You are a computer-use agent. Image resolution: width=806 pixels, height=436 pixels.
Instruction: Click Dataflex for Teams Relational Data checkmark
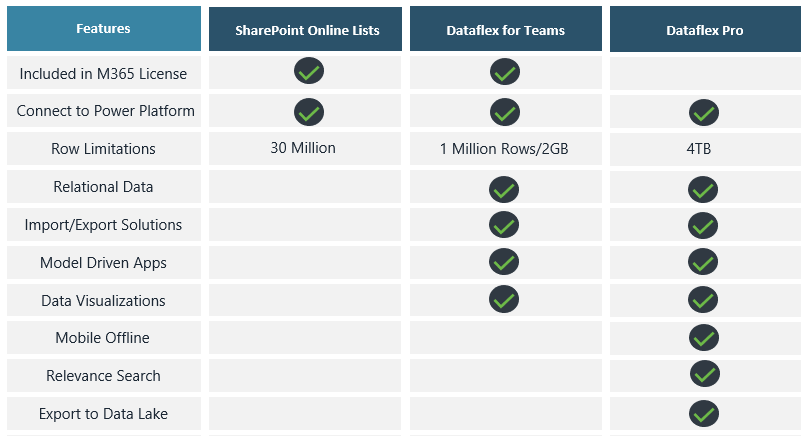coord(504,187)
